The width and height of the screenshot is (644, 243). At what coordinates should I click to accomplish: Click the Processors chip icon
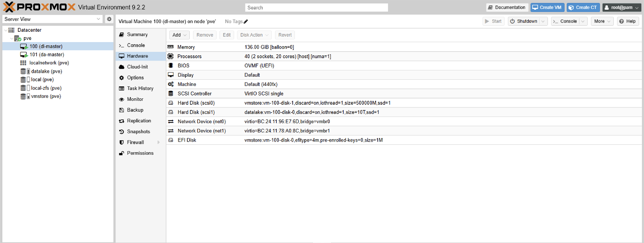click(171, 56)
